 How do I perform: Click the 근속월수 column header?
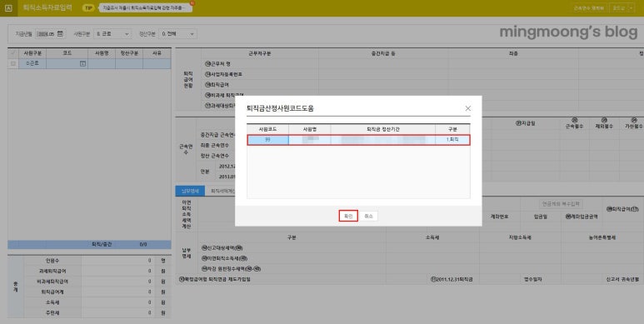tap(574, 123)
